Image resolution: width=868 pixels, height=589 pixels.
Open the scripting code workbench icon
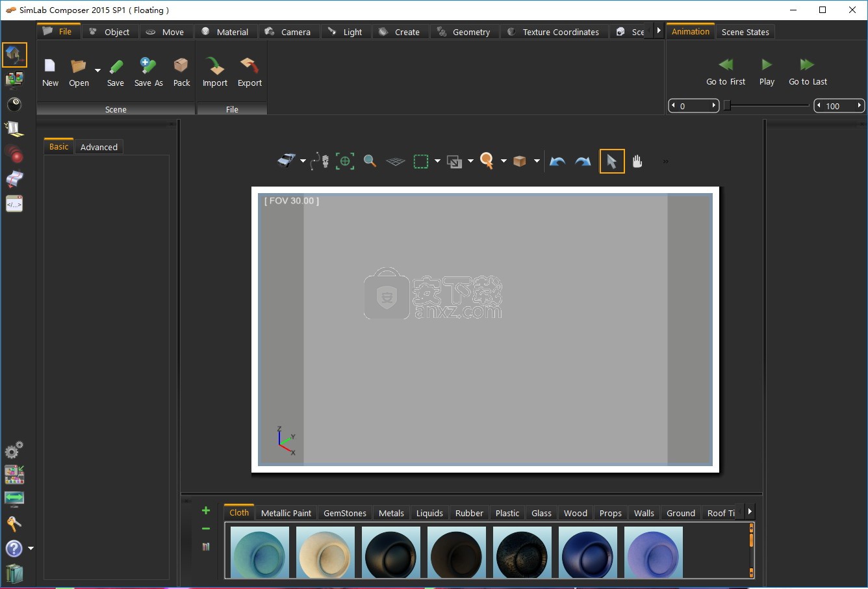coord(14,203)
